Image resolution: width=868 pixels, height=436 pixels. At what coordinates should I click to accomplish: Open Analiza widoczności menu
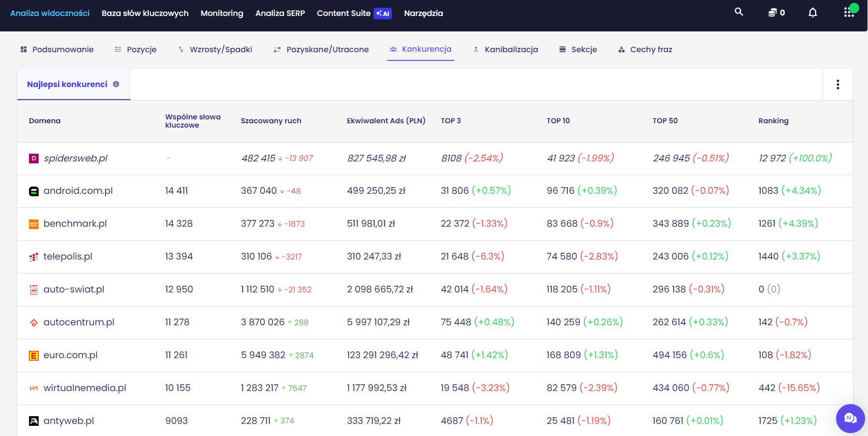pos(50,13)
